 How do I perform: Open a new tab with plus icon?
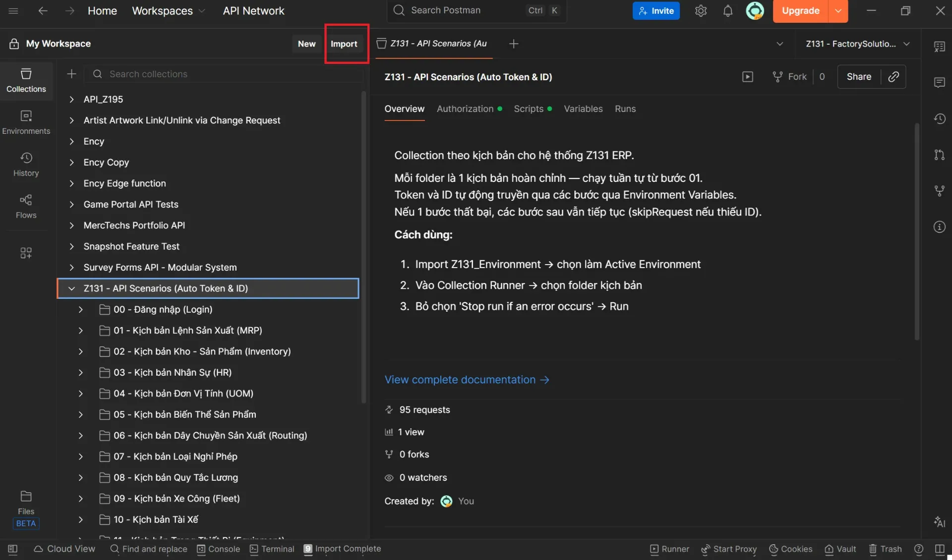click(514, 44)
